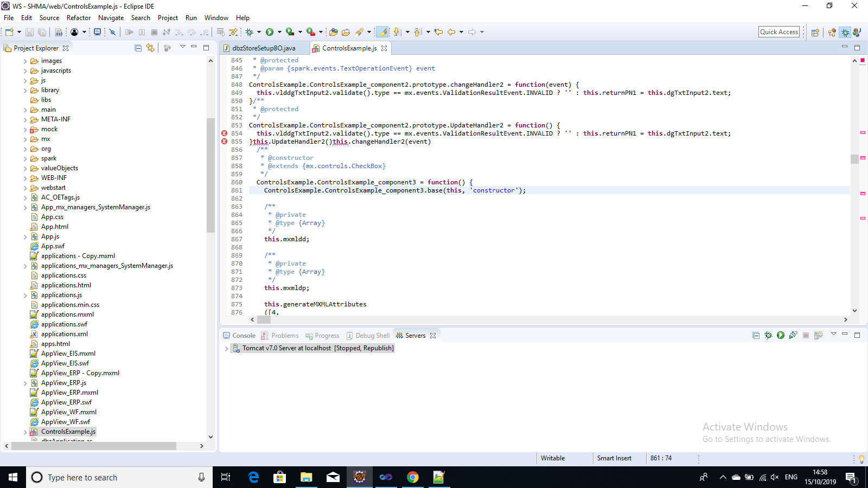Open Google Chrome from the taskbar

pos(412,477)
